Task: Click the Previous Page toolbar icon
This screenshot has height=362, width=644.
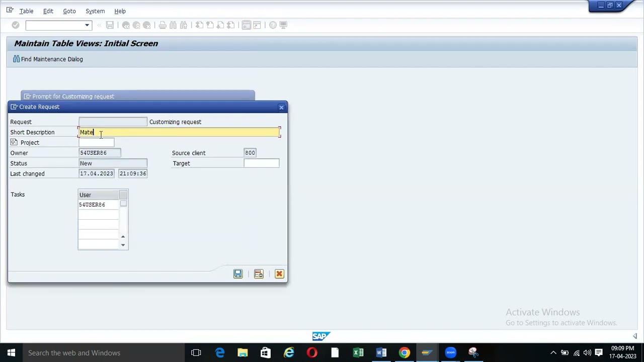Action: (x=210, y=25)
